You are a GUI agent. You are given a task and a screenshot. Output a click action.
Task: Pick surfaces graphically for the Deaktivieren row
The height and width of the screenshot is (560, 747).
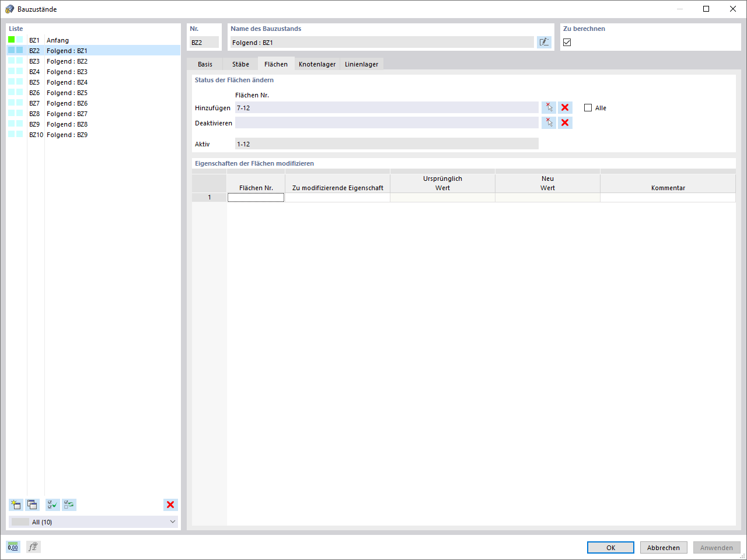[549, 123]
